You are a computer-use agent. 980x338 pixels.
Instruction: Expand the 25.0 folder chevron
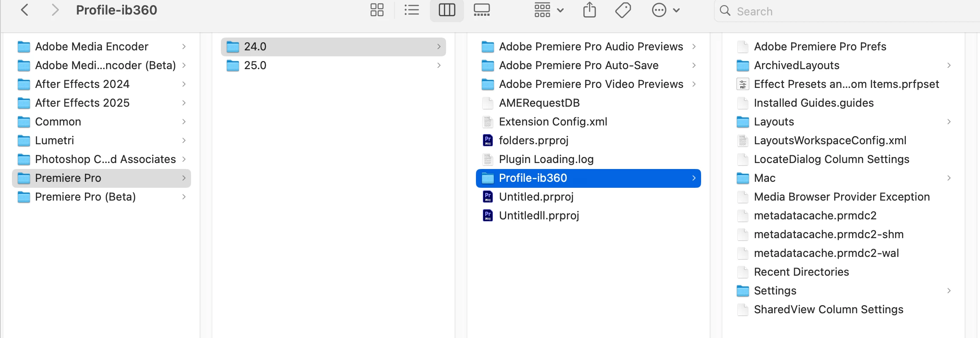point(439,65)
